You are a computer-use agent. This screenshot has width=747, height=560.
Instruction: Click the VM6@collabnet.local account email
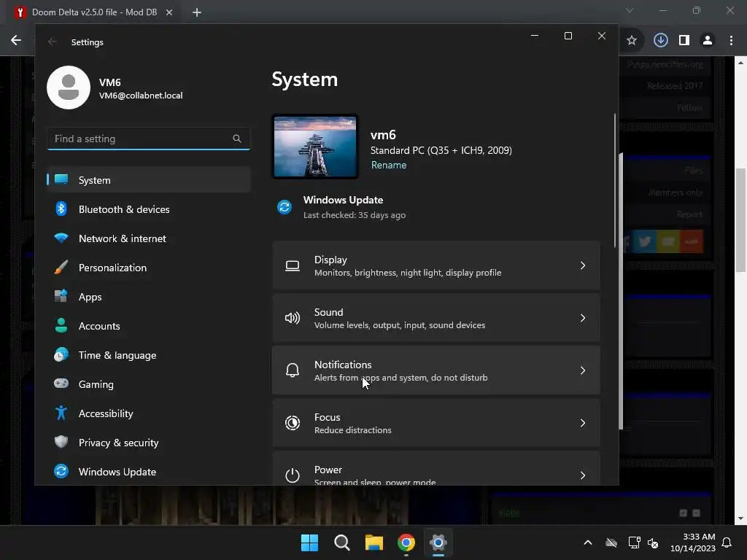click(141, 96)
